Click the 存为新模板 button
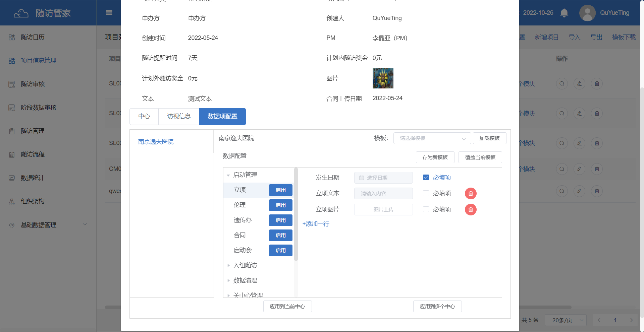Screen dimensions: 644x332 pos(435,157)
